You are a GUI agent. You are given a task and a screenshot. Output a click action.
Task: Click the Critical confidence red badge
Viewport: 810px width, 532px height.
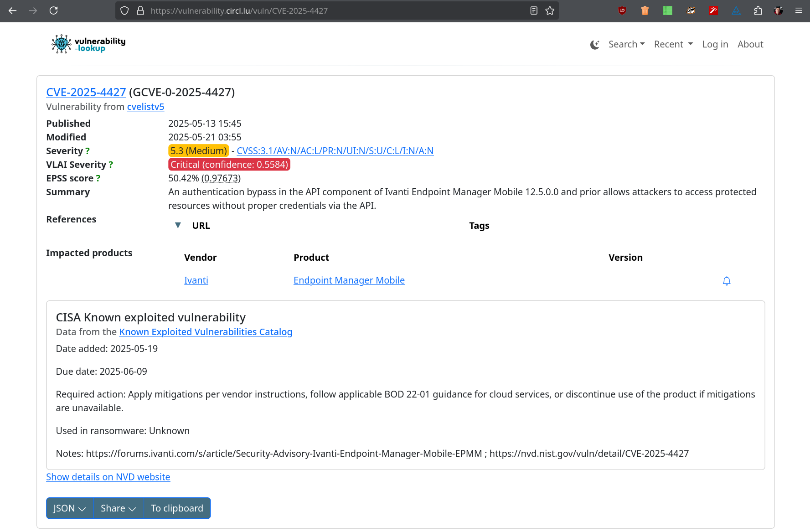229,165
